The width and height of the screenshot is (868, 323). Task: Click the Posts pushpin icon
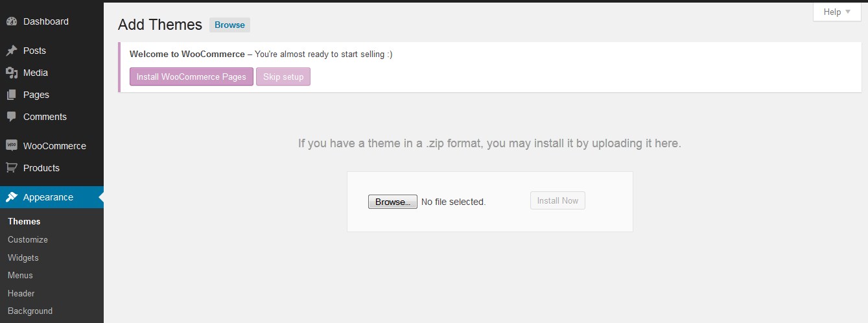point(12,51)
